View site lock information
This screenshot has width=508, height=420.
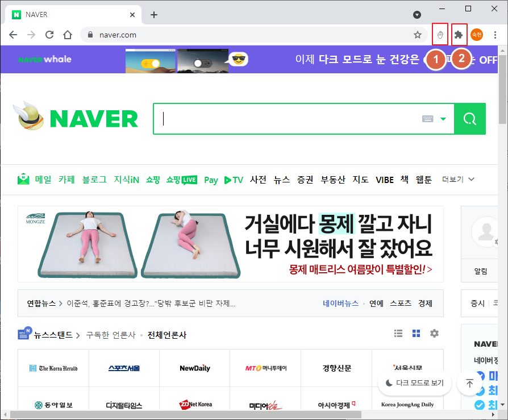(x=90, y=35)
